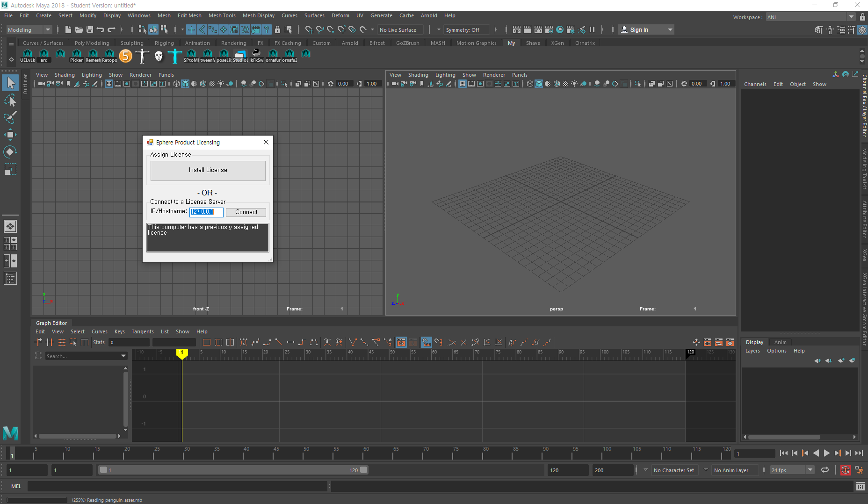Toggle the Auto Keyframe button
Screen dimensions: 868x504
pyautogui.click(x=845, y=470)
